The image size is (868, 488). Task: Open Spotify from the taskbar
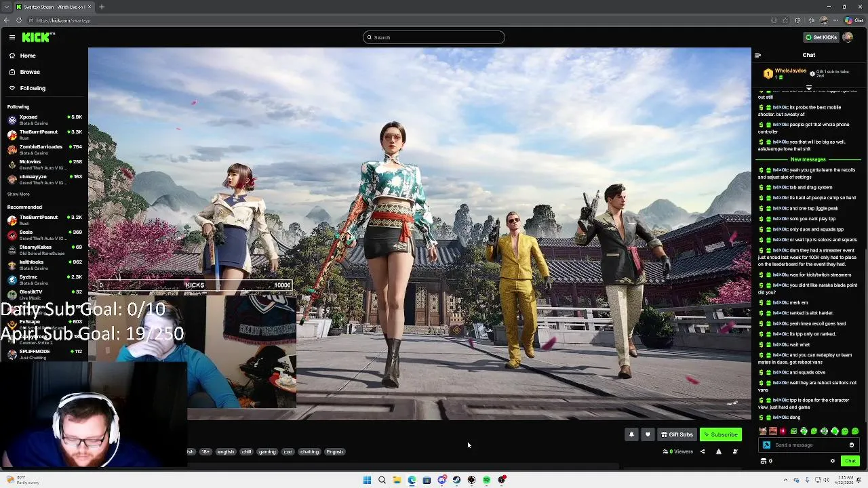click(x=486, y=480)
